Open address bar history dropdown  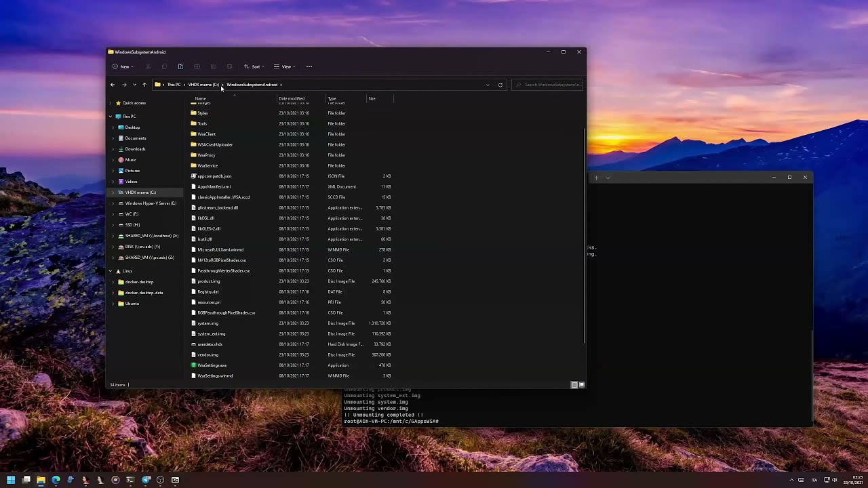point(488,85)
